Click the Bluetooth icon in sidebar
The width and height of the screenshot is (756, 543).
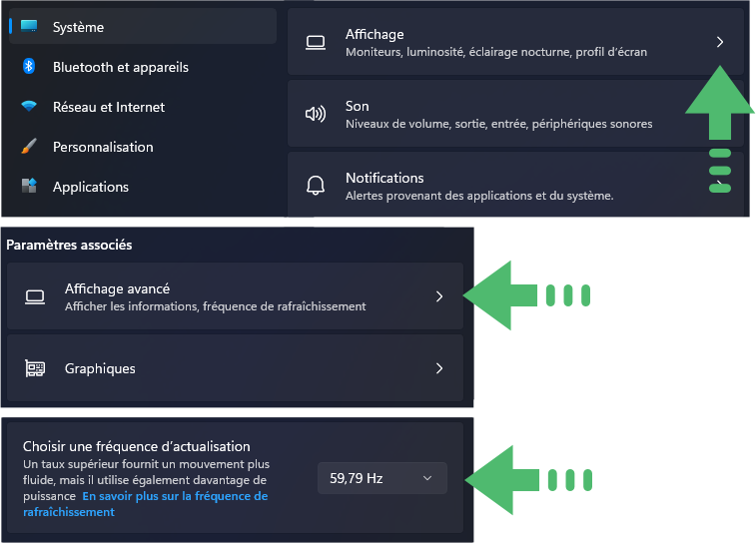tap(29, 66)
